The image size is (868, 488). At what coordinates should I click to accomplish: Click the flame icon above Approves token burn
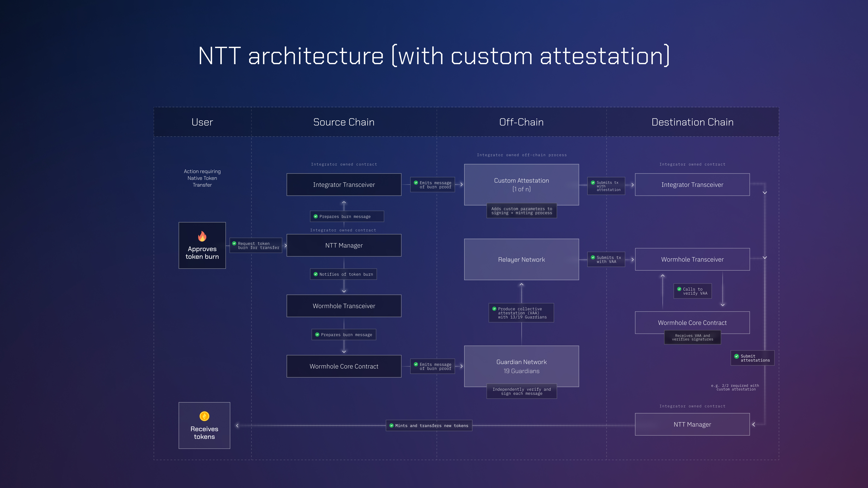click(202, 236)
